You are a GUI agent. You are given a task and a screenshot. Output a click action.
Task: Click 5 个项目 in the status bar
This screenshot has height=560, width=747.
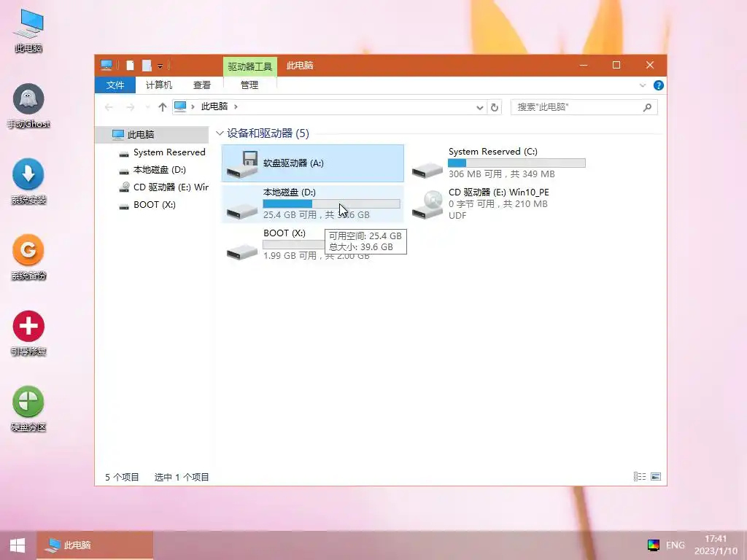point(122,477)
